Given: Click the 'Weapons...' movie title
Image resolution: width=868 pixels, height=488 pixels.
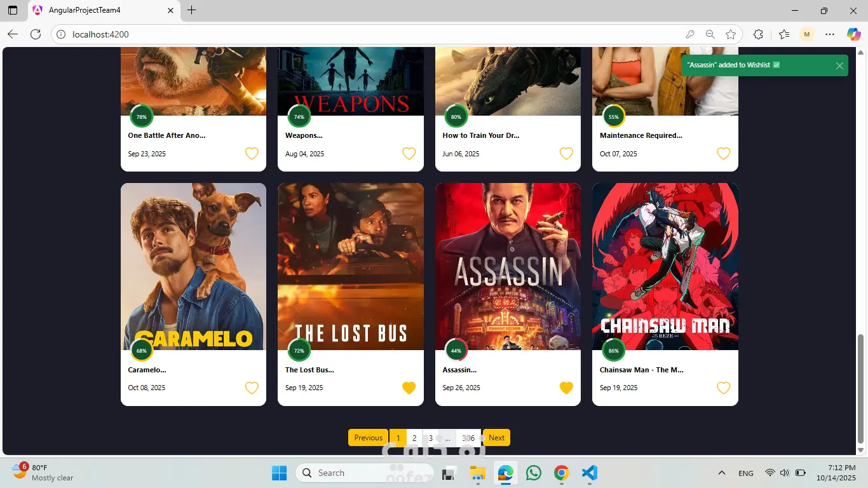Looking at the screenshot, I should [304, 135].
